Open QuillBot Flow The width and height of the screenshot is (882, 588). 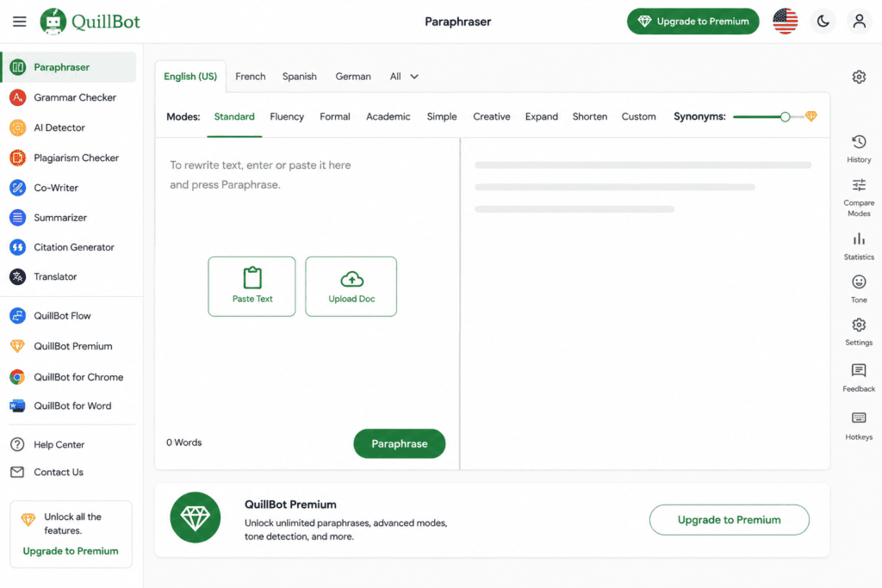pyautogui.click(x=68, y=316)
